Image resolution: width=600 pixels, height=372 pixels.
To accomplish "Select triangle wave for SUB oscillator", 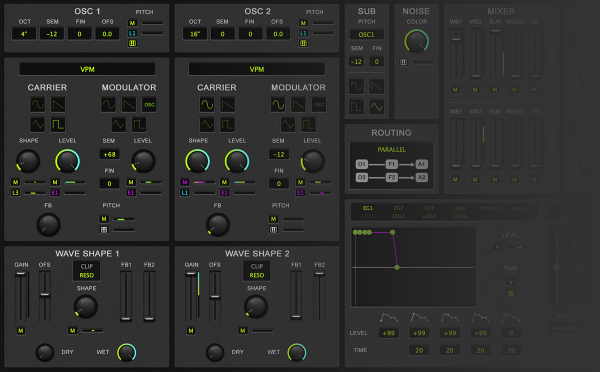I will [377, 107].
